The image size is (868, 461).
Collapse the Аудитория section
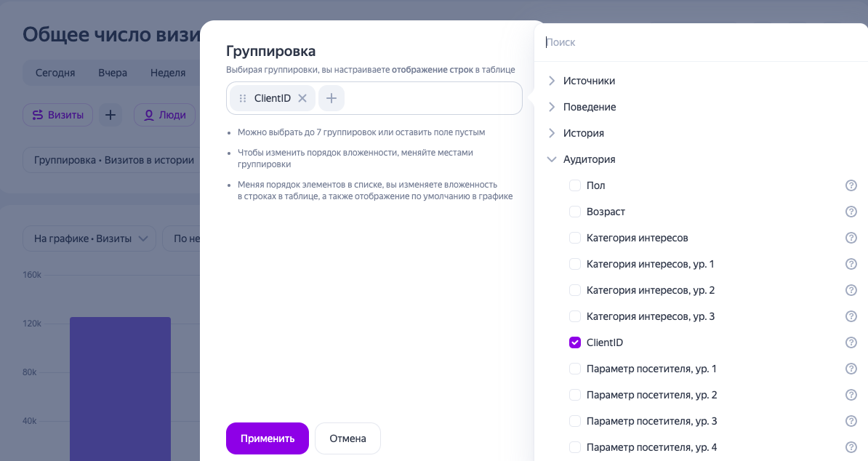click(x=552, y=159)
